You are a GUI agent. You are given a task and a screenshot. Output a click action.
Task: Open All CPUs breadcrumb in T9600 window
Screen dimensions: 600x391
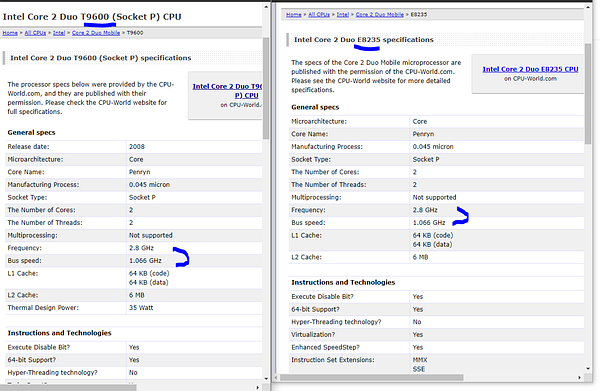[x=35, y=33]
